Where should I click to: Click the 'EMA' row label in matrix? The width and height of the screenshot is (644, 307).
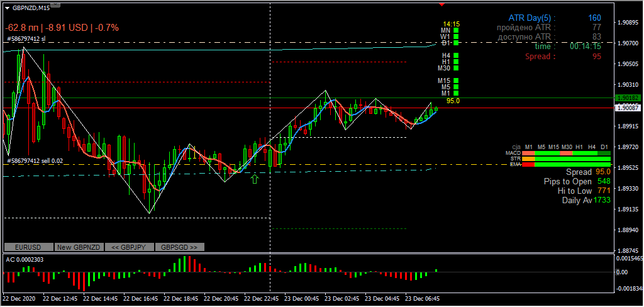pyautogui.click(x=516, y=164)
